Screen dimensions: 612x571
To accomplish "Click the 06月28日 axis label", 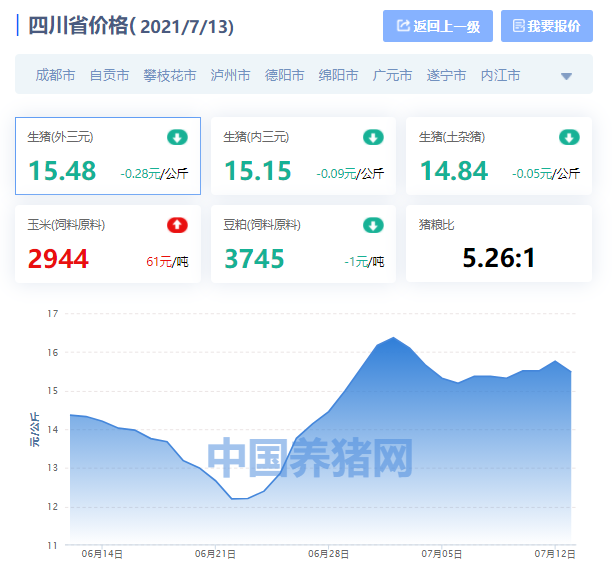I will (x=328, y=554).
